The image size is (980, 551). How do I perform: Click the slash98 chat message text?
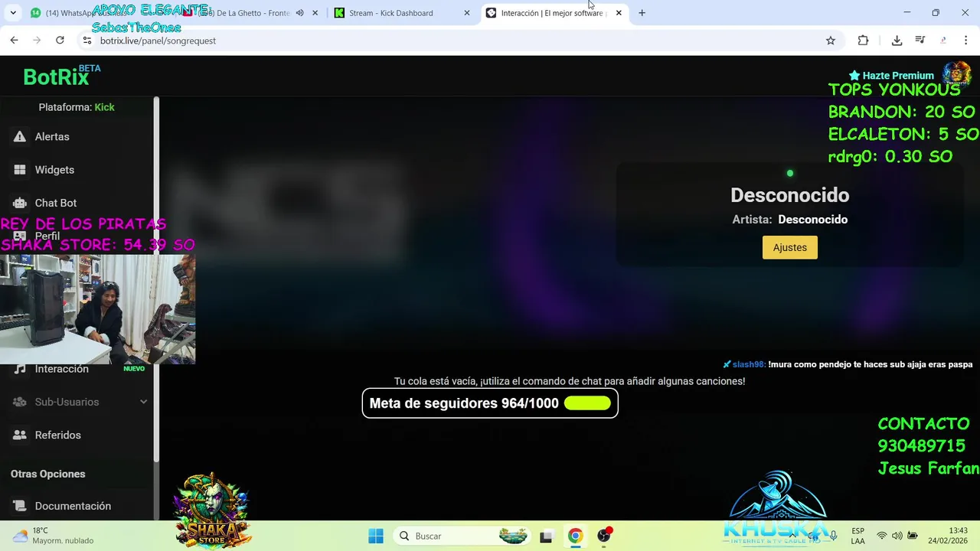pyautogui.click(x=870, y=364)
